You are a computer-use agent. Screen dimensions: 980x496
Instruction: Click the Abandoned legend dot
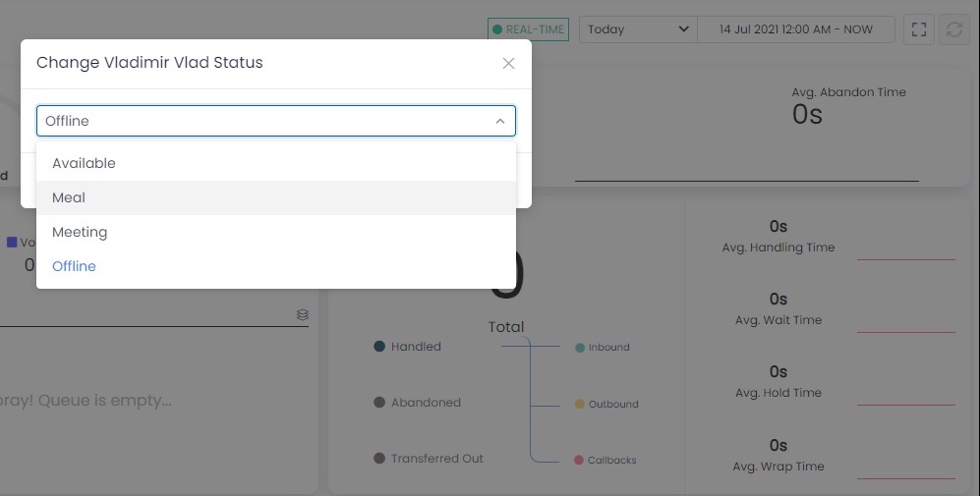tap(379, 403)
